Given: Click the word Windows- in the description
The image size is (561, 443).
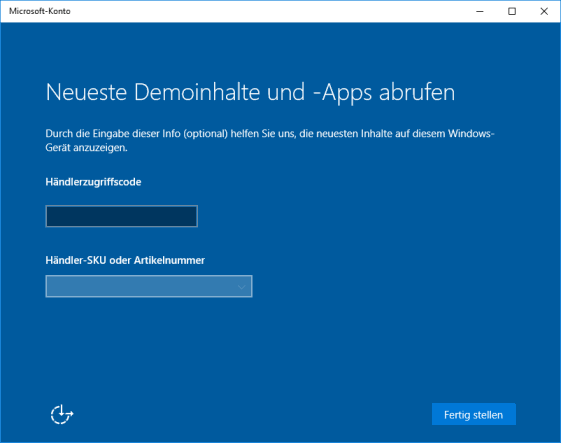Looking at the screenshot, I should pyautogui.click(x=471, y=134).
